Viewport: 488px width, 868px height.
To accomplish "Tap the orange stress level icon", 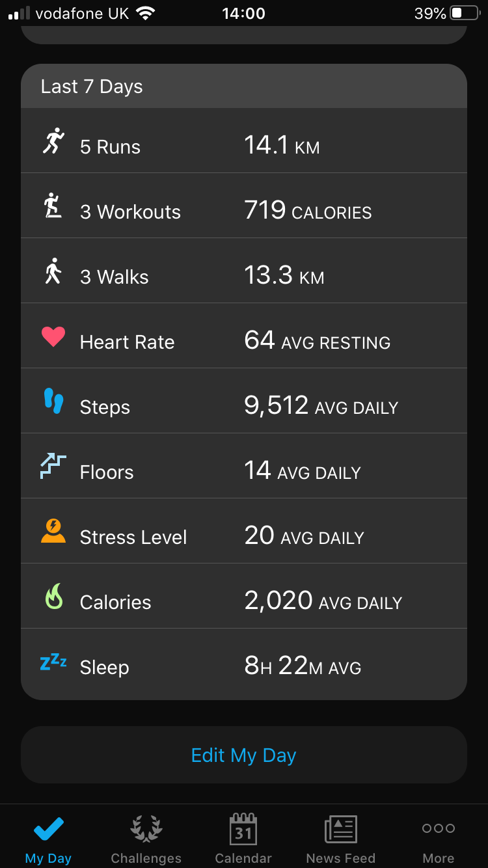I will pos(53,531).
